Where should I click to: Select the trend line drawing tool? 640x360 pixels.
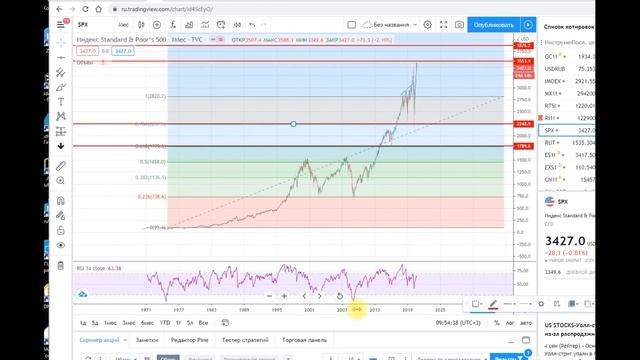pyautogui.click(x=61, y=58)
